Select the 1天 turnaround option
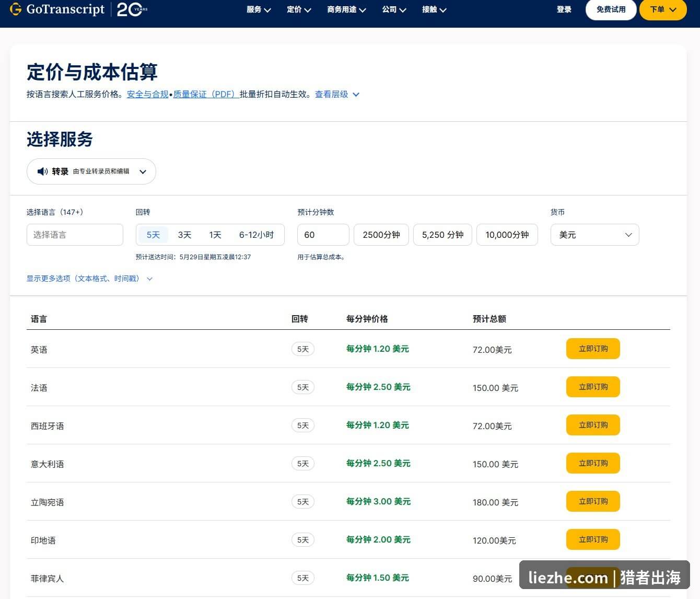Screen dimensions: 700x599 pos(215,235)
